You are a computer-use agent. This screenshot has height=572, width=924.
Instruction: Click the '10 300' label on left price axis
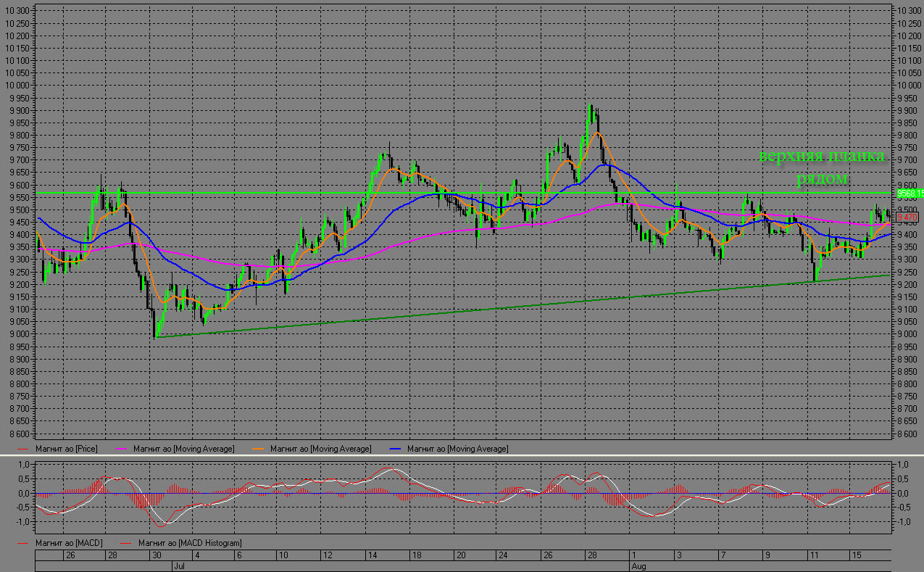(x=18, y=11)
